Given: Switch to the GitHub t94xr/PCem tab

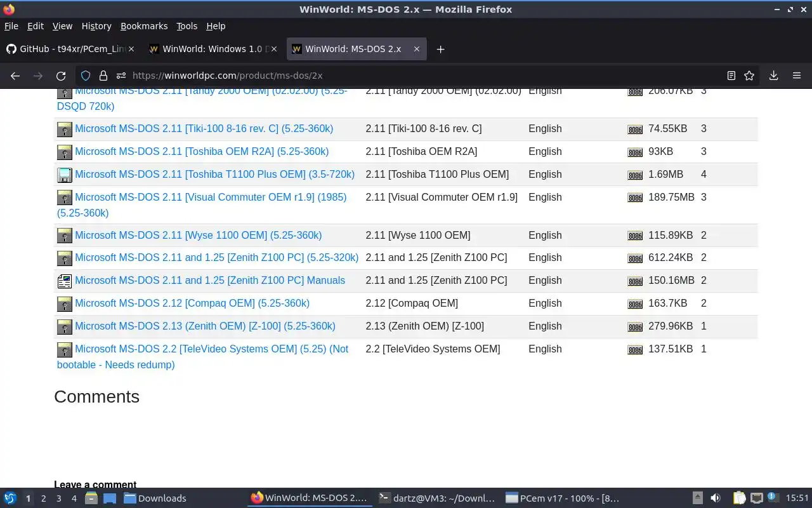Looking at the screenshot, I should click(x=70, y=49).
